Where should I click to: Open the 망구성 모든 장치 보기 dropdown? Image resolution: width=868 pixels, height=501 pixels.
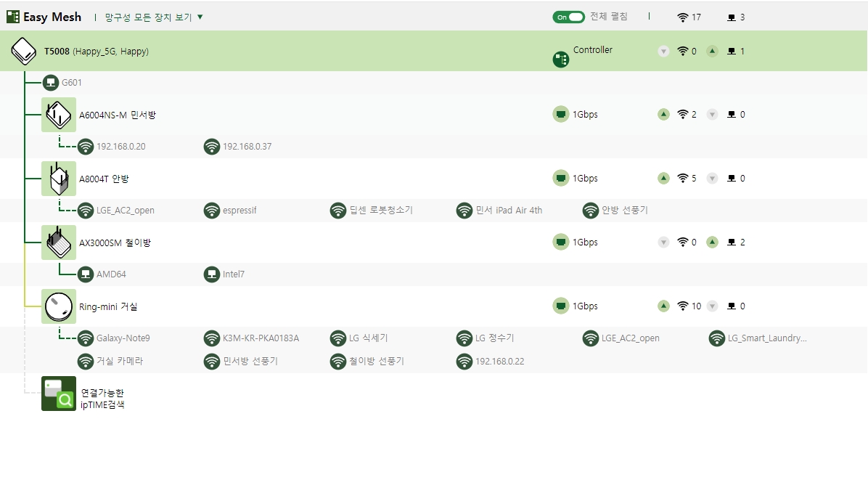(x=154, y=17)
